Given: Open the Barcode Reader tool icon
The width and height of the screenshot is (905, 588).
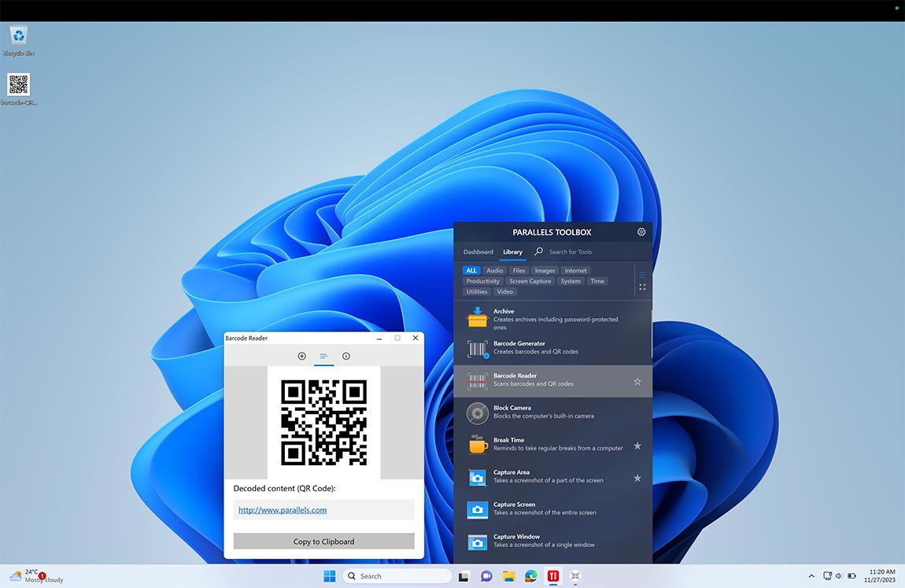Looking at the screenshot, I should click(x=476, y=380).
